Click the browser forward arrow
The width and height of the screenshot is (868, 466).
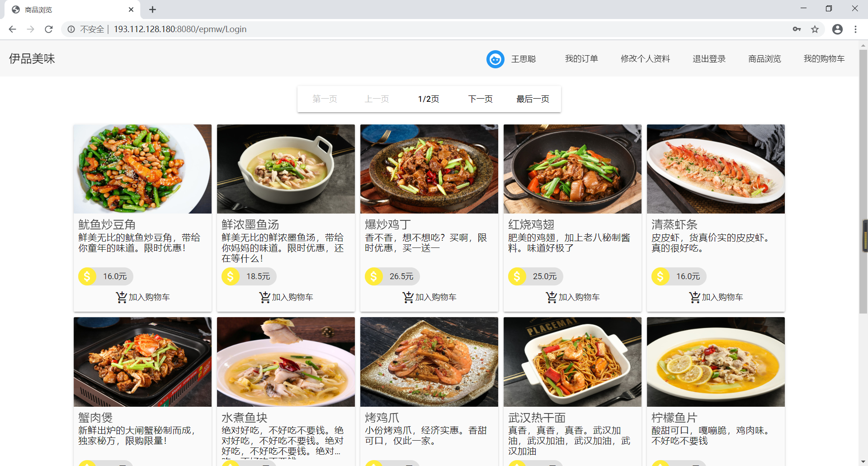31,29
